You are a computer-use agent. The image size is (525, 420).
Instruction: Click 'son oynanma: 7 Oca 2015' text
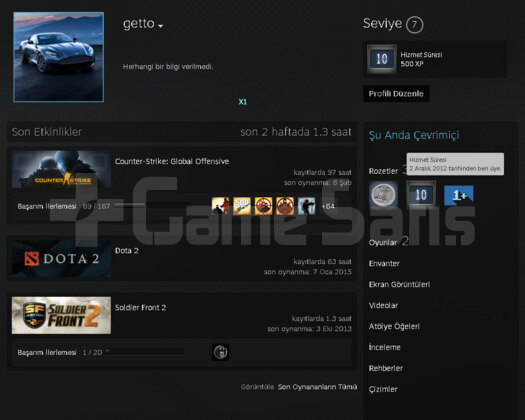308,272
